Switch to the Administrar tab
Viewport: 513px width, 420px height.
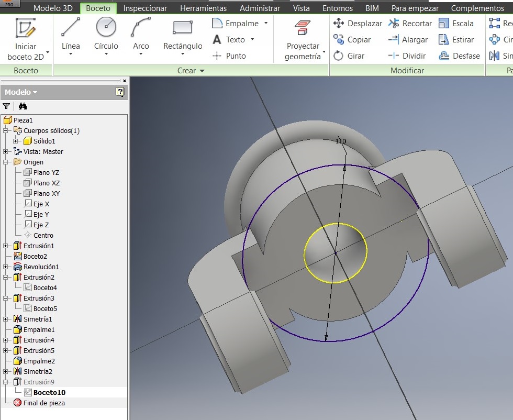pos(260,8)
